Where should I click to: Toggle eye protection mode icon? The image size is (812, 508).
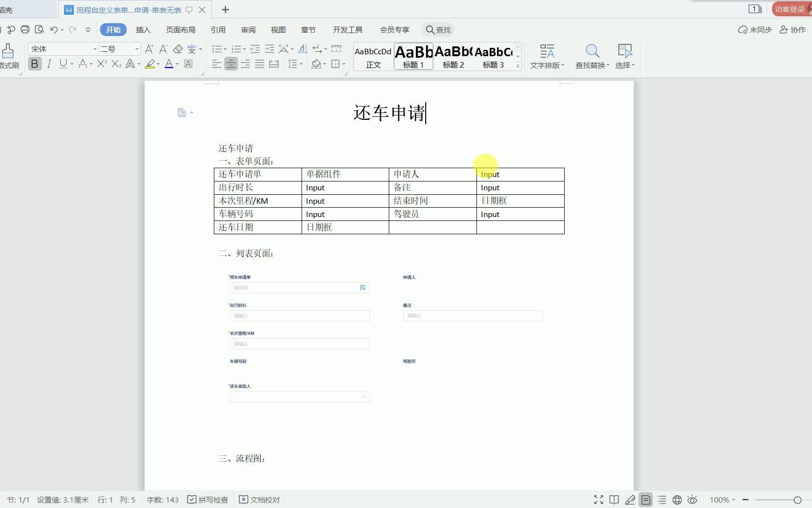click(x=692, y=500)
